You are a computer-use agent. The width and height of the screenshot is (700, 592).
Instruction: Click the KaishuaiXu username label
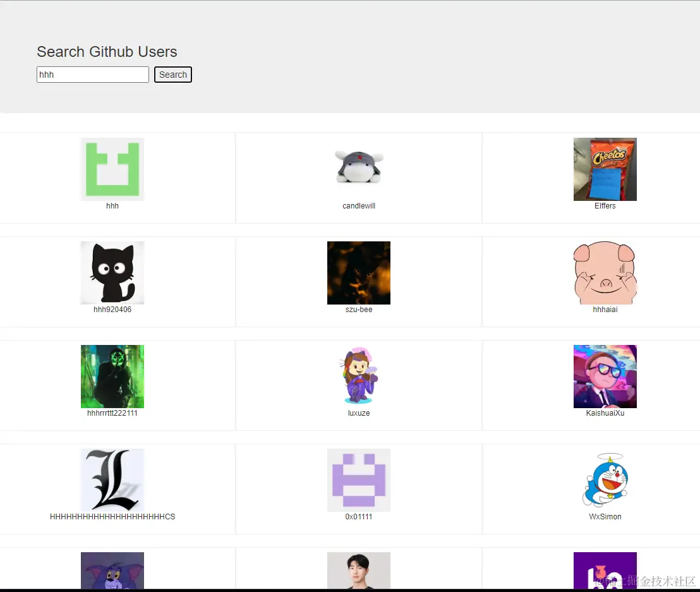tap(605, 413)
